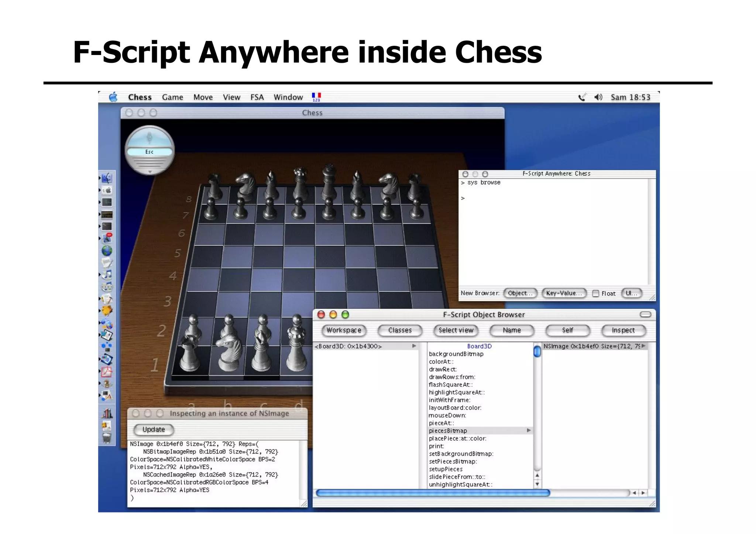Click the Classes button
756x534 pixels.
[400, 330]
